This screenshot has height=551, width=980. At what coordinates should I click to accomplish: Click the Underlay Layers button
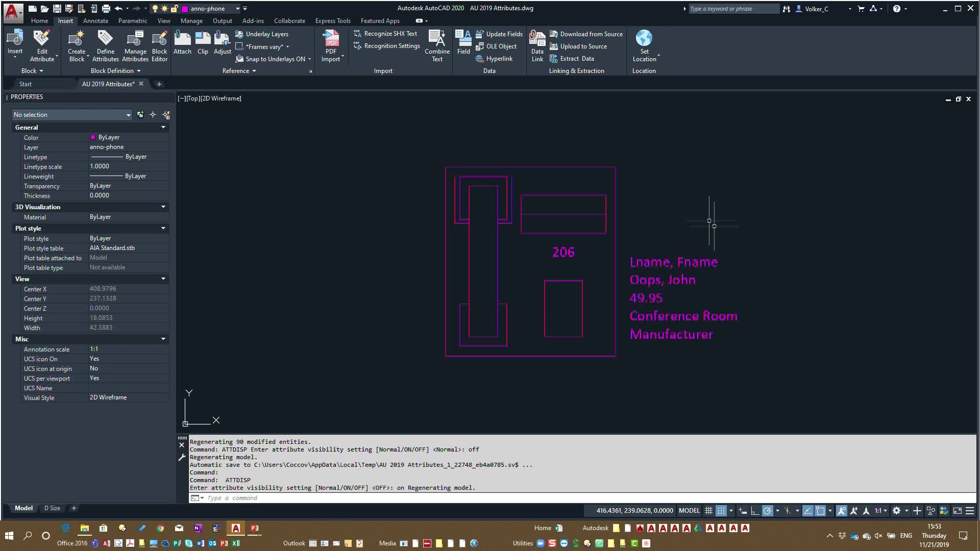point(262,34)
